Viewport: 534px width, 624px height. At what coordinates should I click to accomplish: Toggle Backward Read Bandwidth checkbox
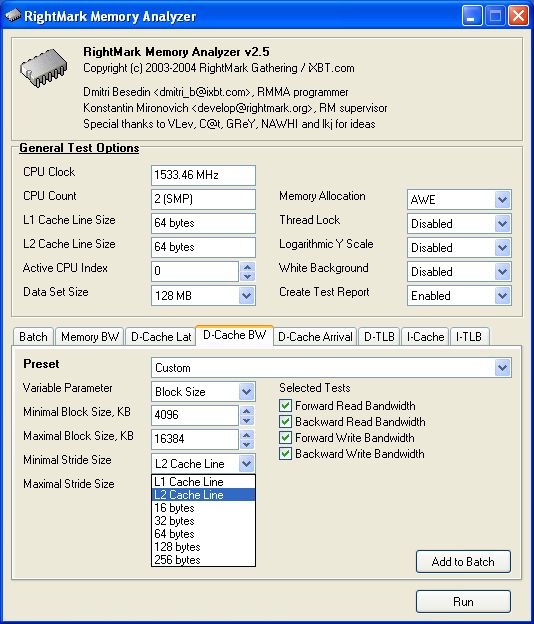coord(285,421)
